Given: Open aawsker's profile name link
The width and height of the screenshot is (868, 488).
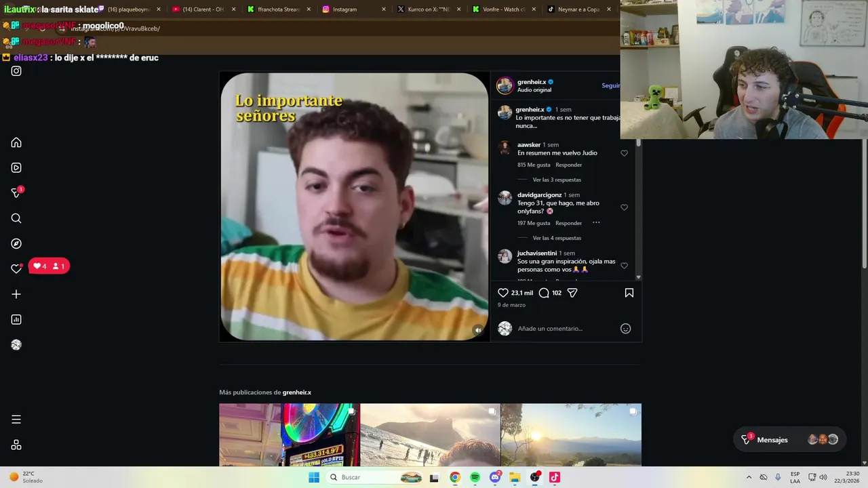Looking at the screenshot, I should point(529,144).
